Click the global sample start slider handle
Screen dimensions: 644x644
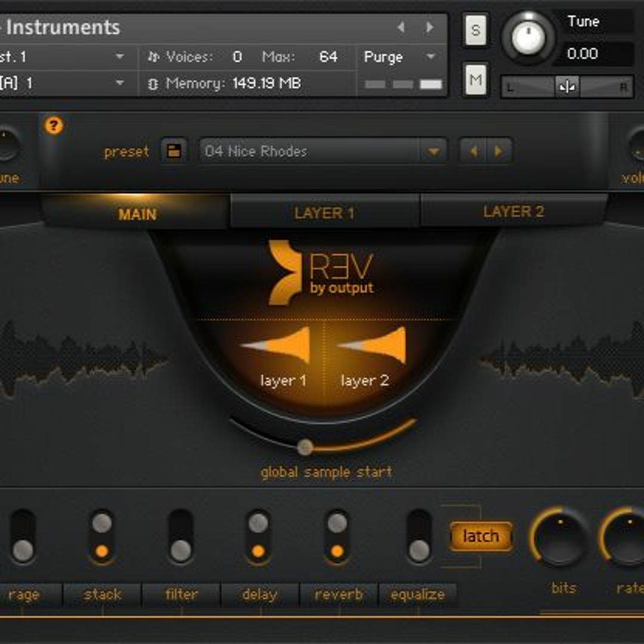305,447
